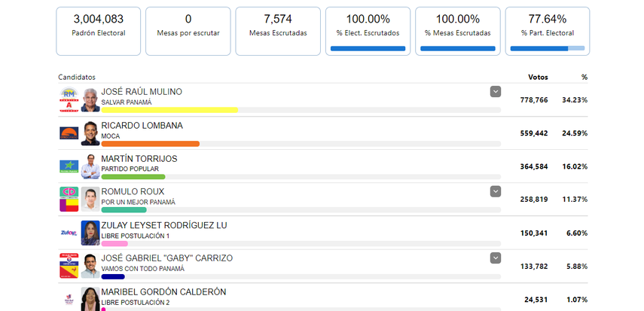
Task: Click the Mesas Escrutadas count card
Action: (278, 31)
